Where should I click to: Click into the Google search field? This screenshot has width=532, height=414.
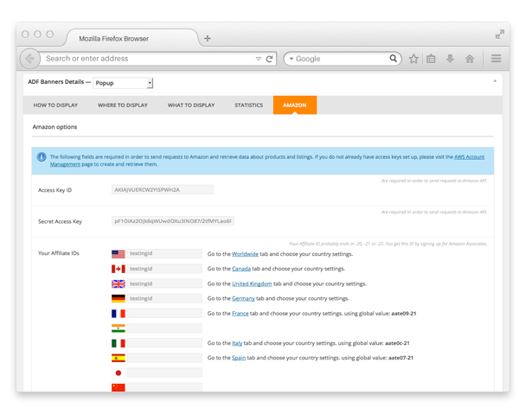tap(341, 59)
